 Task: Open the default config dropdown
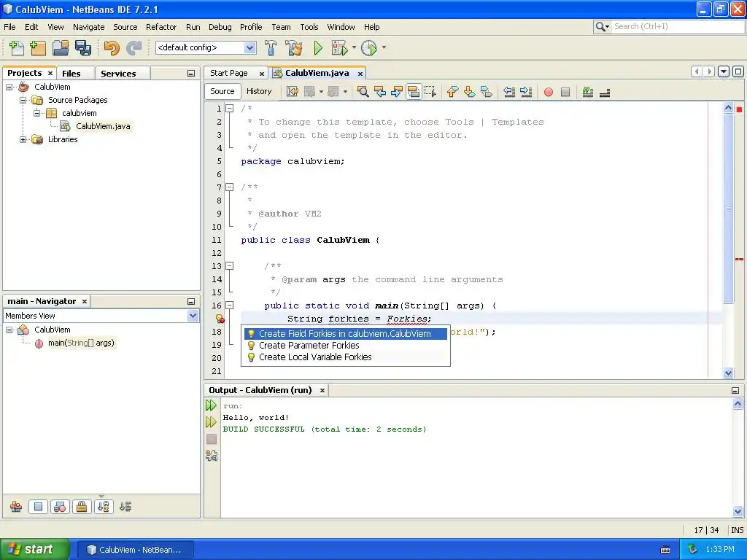249,47
